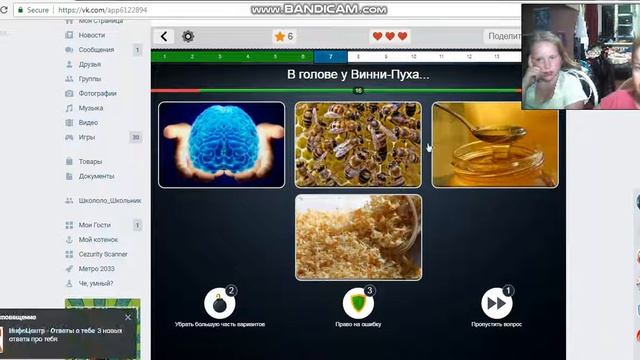Click the Фотографии camera icon
This screenshot has height=360, width=640.
[69, 93]
